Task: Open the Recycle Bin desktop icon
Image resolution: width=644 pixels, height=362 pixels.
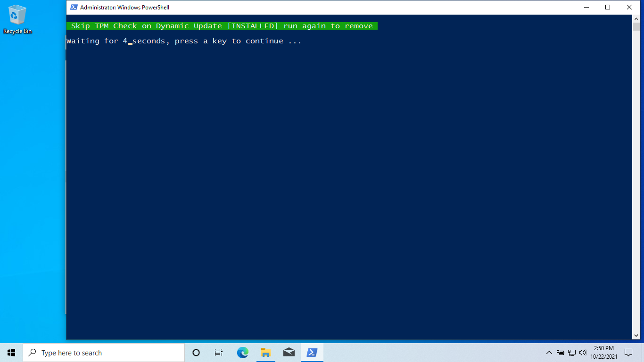Action: [x=17, y=20]
